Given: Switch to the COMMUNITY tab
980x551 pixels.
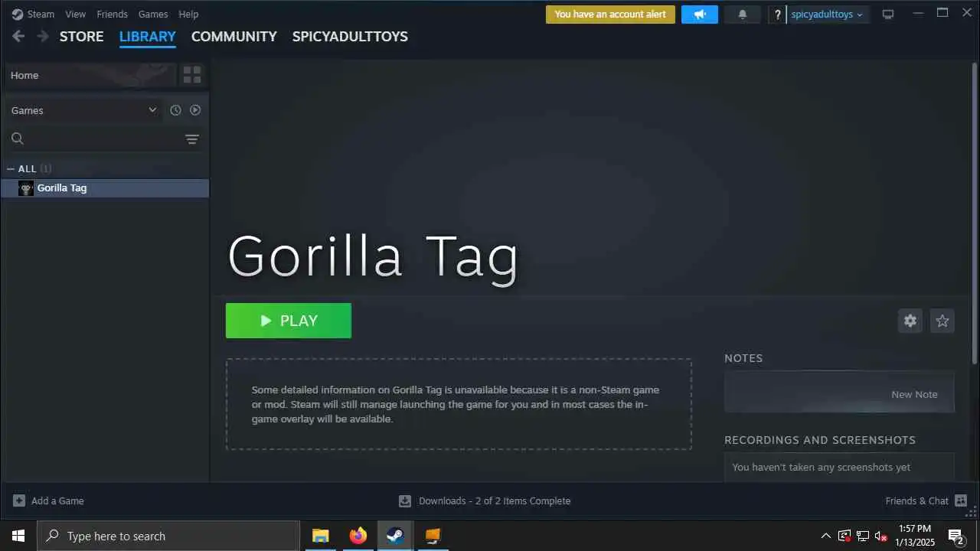Looking at the screenshot, I should [234, 36].
